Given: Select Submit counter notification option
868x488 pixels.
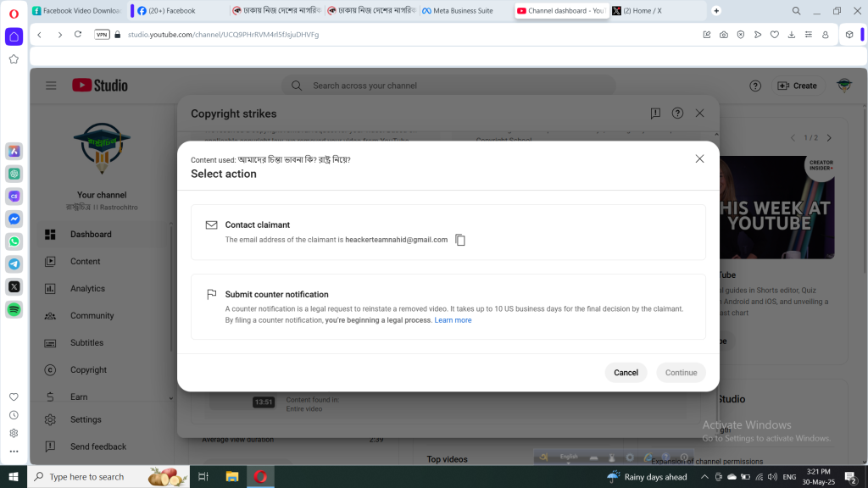Looking at the screenshot, I should click(448, 307).
